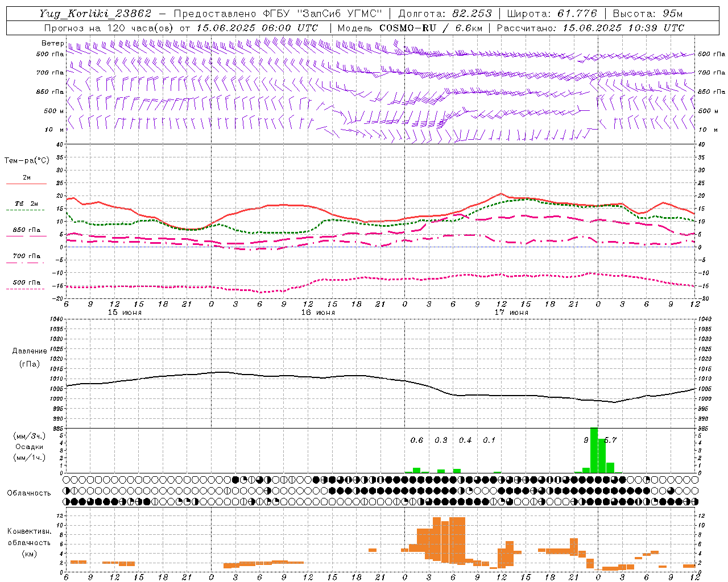Click the 0.3 precipitation amount
This screenshot has height=582, width=728.
[x=441, y=440]
